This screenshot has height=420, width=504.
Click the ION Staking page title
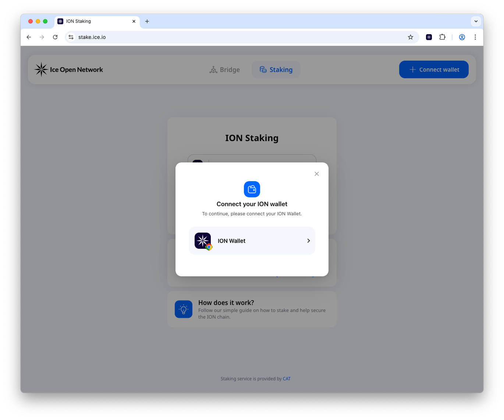[252, 138]
